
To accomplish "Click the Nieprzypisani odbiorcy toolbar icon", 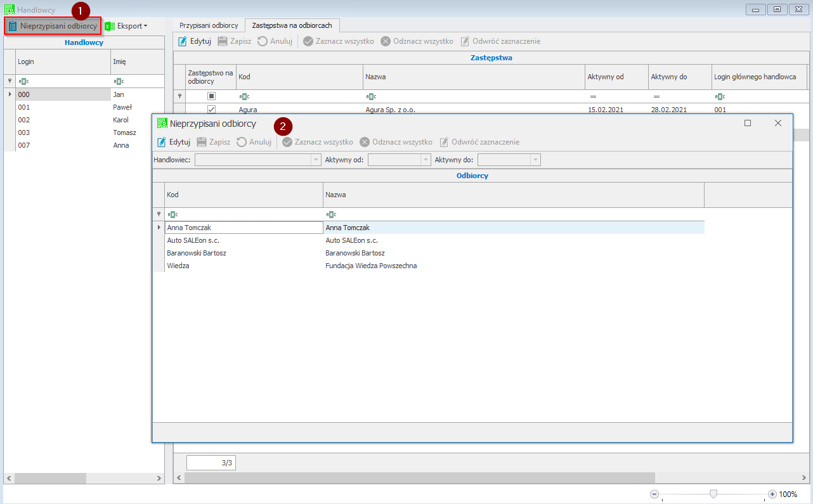I will tap(13, 26).
